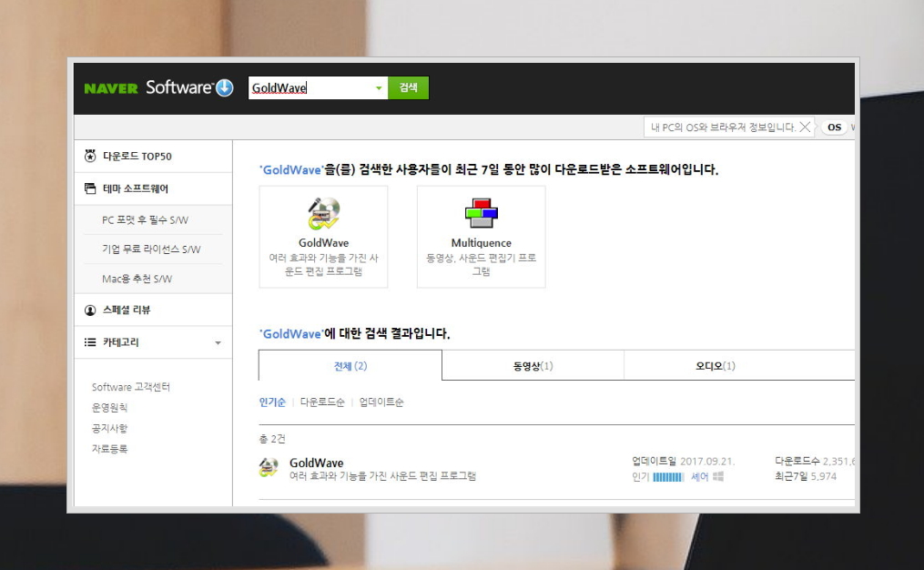
Task: Open 자료등록 link
Action: (109, 449)
